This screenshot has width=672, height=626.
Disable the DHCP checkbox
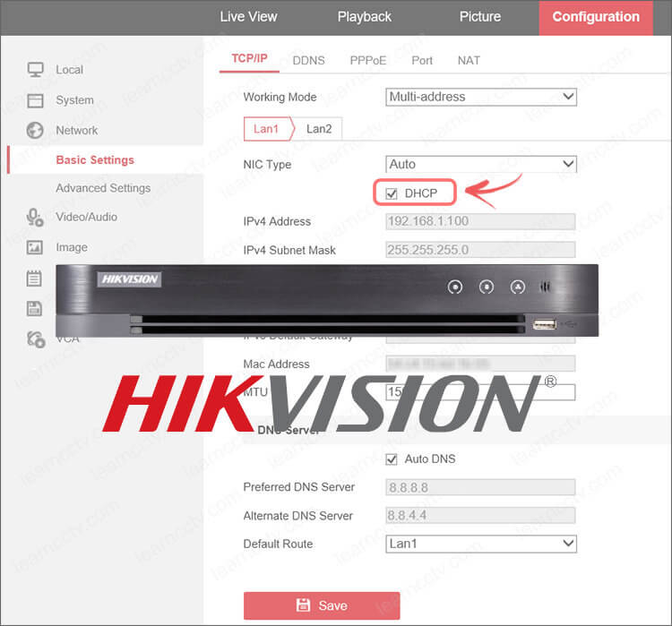pos(392,193)
